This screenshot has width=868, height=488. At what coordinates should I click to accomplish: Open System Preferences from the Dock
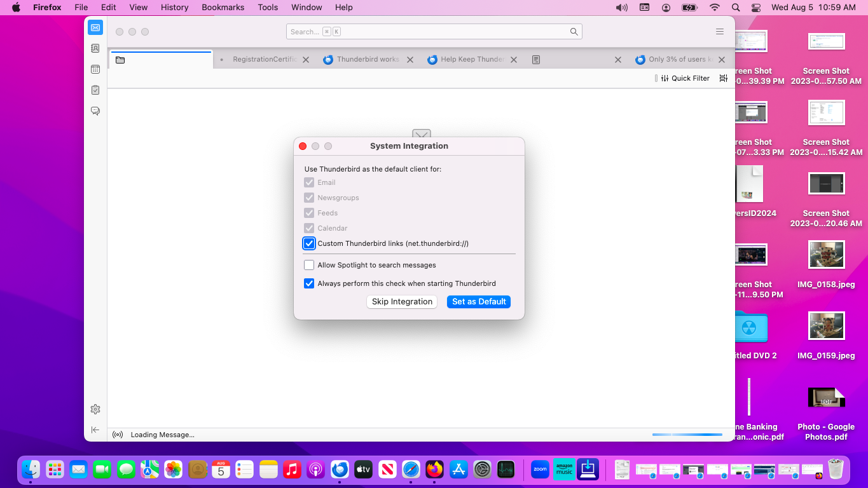(482, 470)
